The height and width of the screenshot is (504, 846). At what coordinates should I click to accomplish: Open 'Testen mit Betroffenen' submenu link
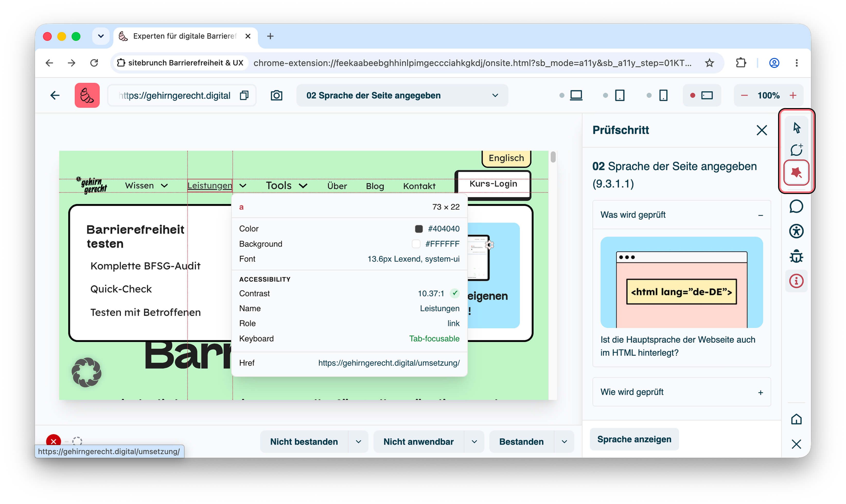[145, 312]
